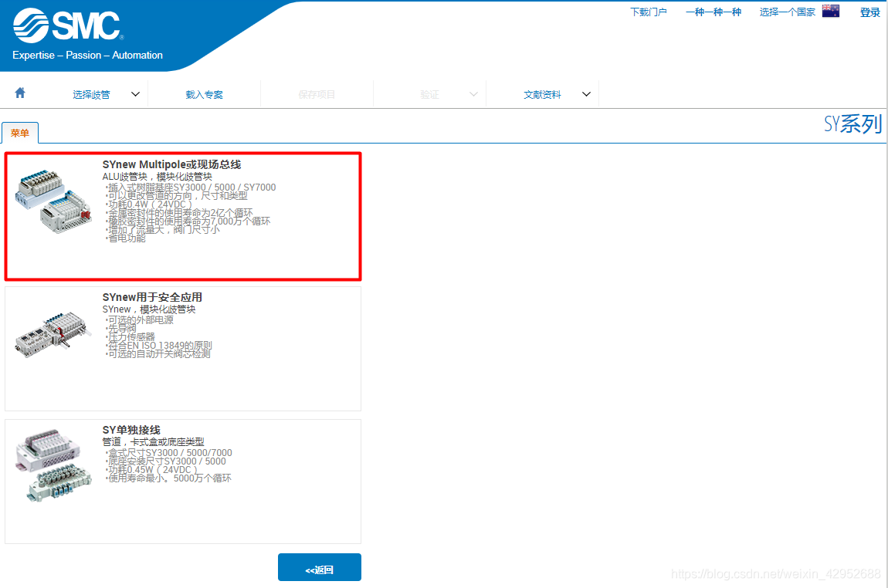This screenshot has width=888, height=588.
Task: Click the <<返回 back button
Action: (x=320, y=567)
